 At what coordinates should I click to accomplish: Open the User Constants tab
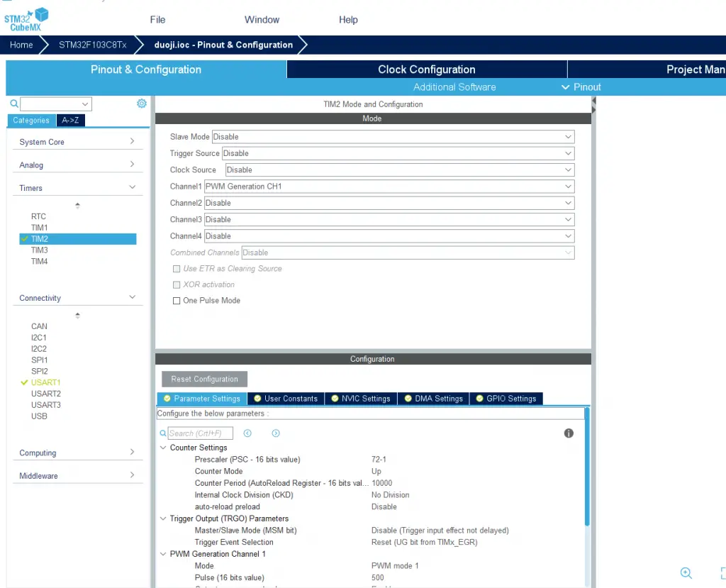tap(286, 399)
